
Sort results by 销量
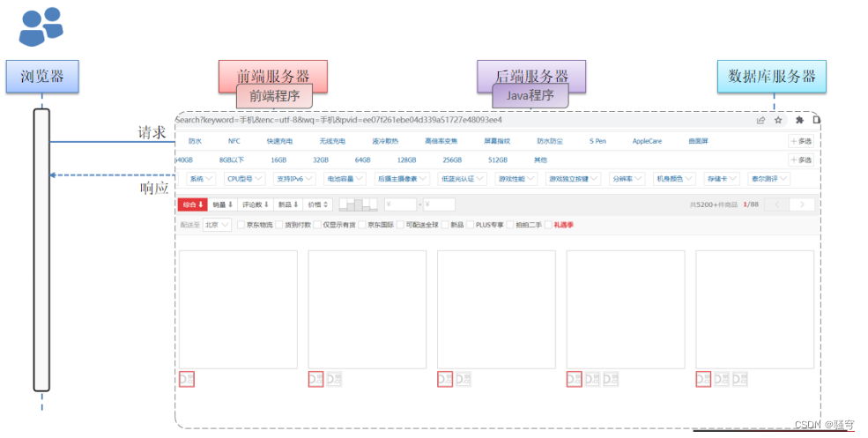(x=223, y=204)
